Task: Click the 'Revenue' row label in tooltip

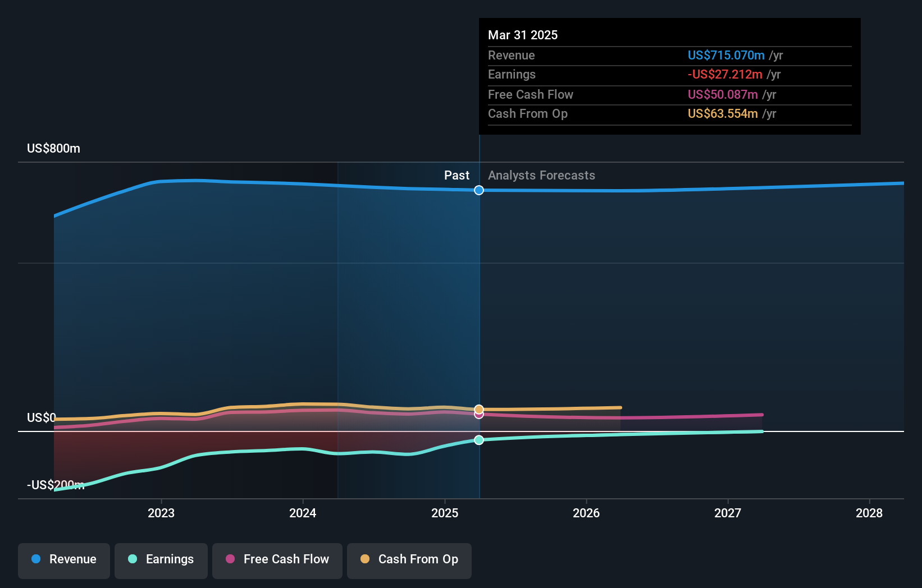Action: coord(512,55)
